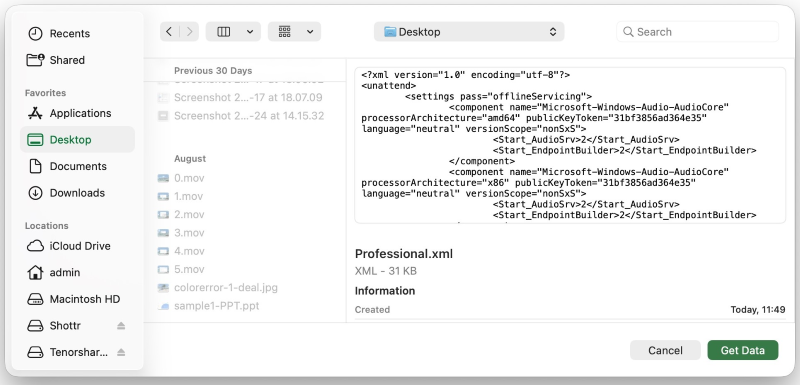Select 2.mov file
This screenshot has width=800, height=385.
tap(189, 215)
